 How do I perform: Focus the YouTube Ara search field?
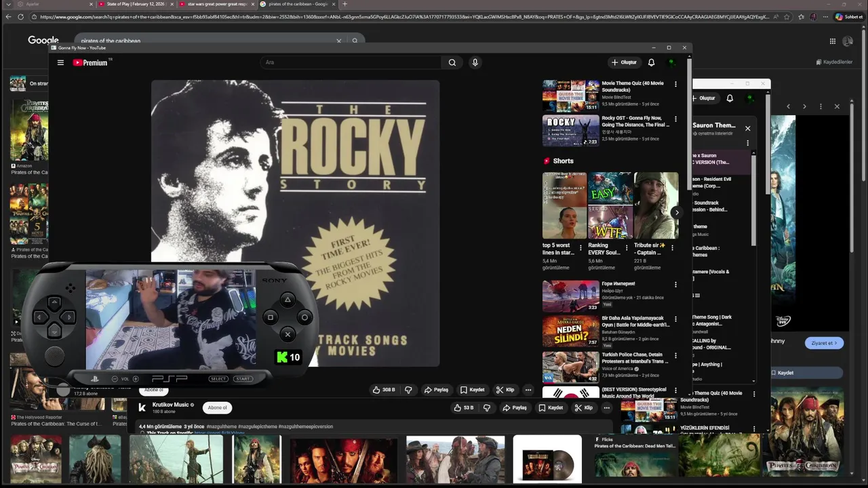pos(351,62)
